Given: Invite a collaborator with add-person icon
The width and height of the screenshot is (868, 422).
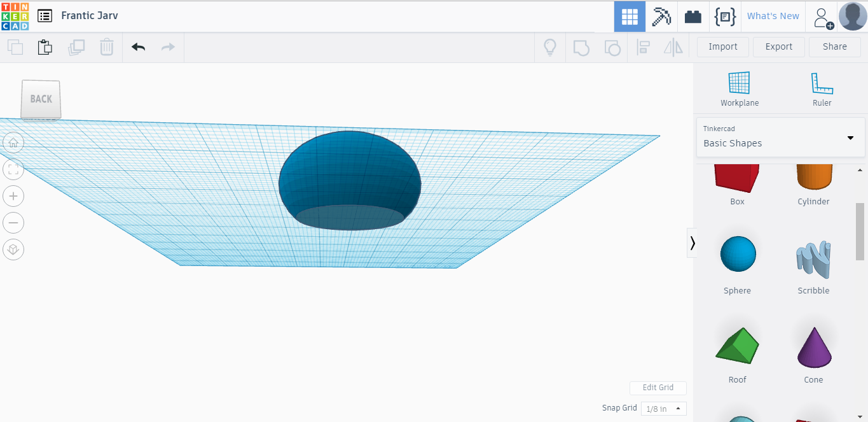Looking at the screenshot, I should [x=822, y=18].
